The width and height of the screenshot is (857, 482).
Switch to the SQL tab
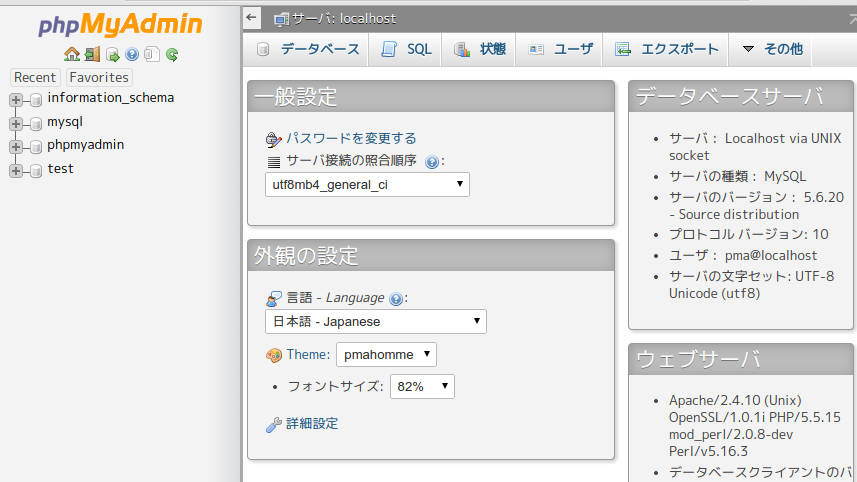pyautogui.click(x=406, y=49)
